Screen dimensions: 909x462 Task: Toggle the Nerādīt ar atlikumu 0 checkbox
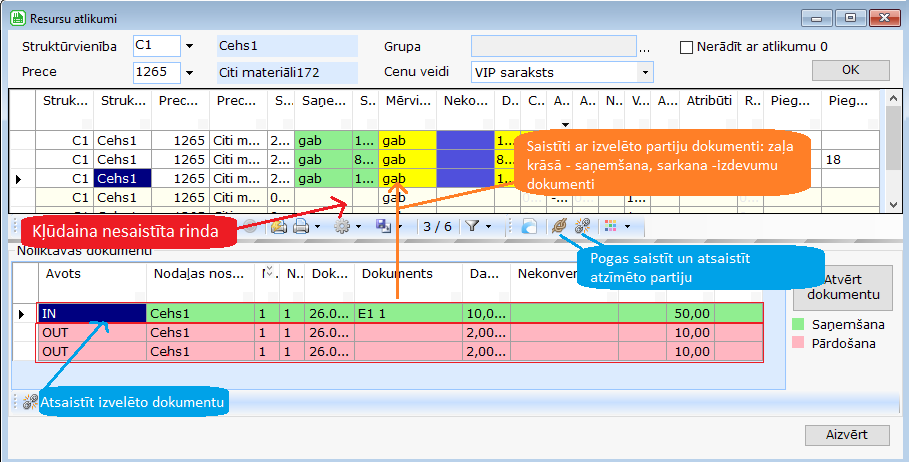click(x=686, y=48)
